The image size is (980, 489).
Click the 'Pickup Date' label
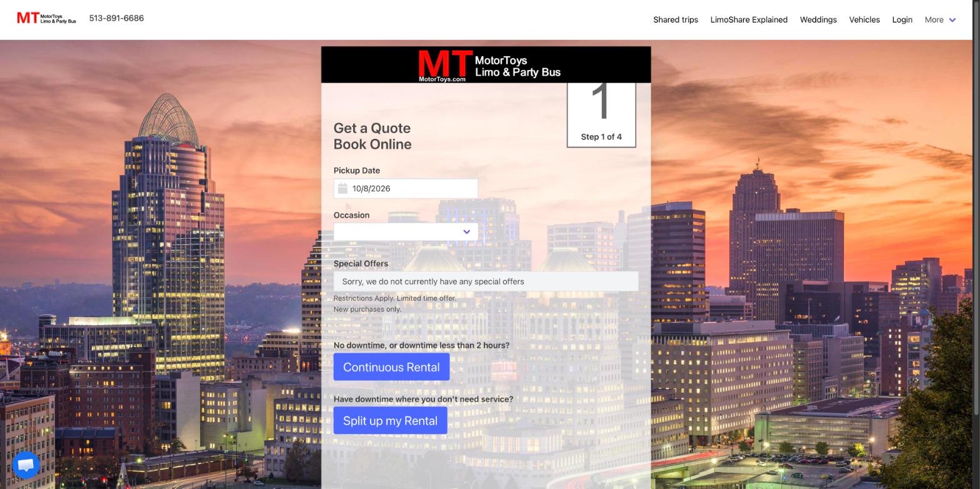[357, 171]
